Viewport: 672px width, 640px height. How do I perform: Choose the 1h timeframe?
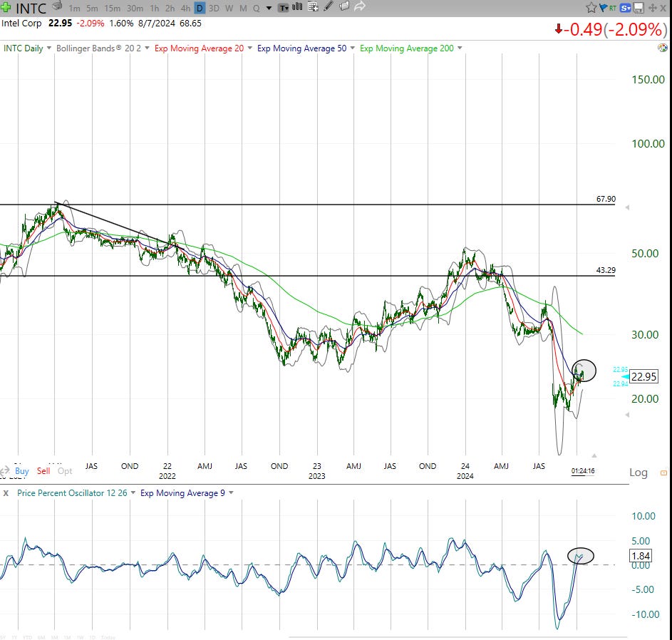[x=155, y=8]
